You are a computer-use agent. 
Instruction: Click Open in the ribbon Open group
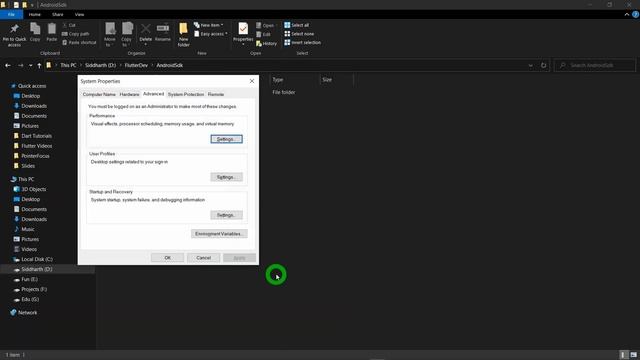[x=265, y=25]
